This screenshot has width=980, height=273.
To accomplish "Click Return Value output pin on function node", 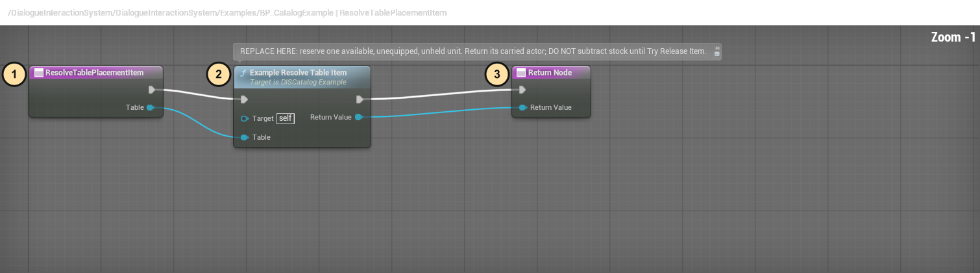I will [x=358, y=117].
